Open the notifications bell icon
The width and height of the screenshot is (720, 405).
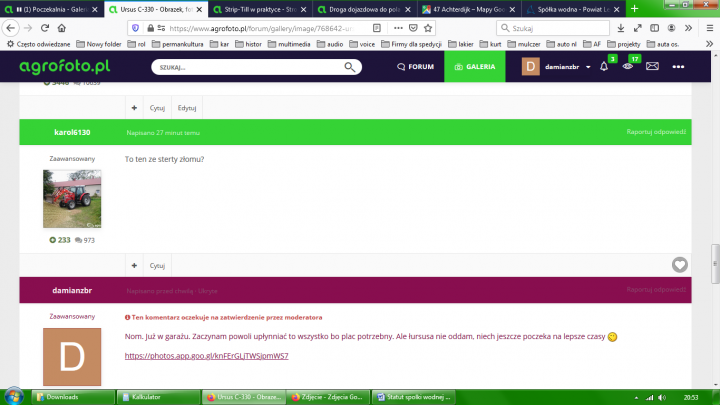pos(603,67)
